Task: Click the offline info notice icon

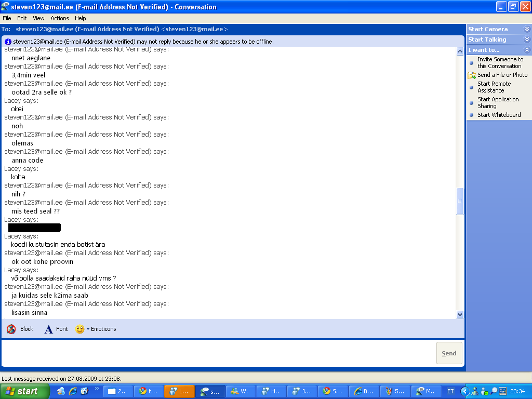Action: 8,42
